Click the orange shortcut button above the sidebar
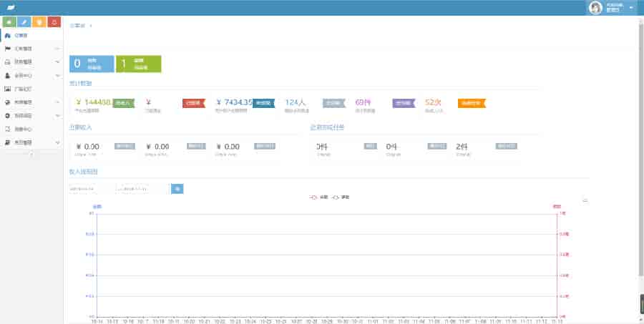Screen dimensions: 644x324 [39, 22]
